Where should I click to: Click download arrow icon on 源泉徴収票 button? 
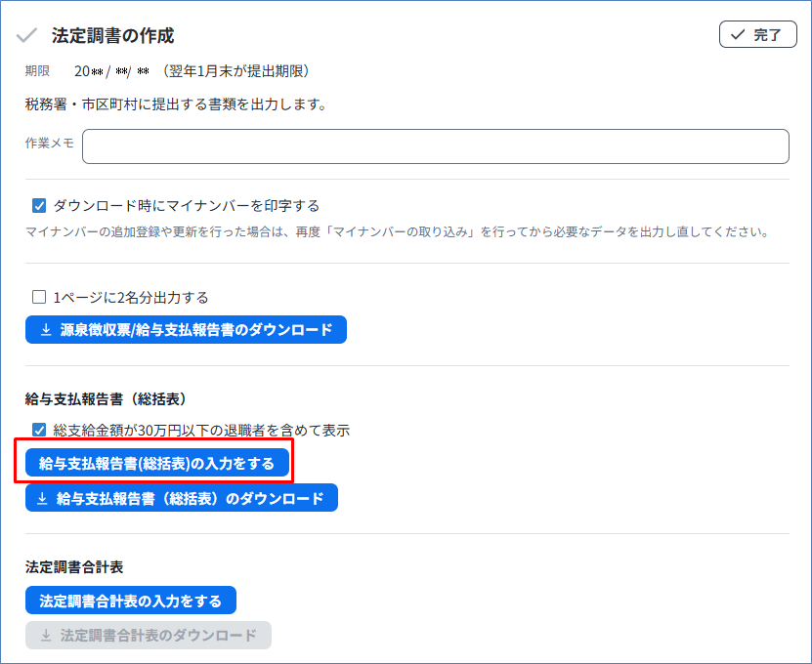click(x=46, y=330)
